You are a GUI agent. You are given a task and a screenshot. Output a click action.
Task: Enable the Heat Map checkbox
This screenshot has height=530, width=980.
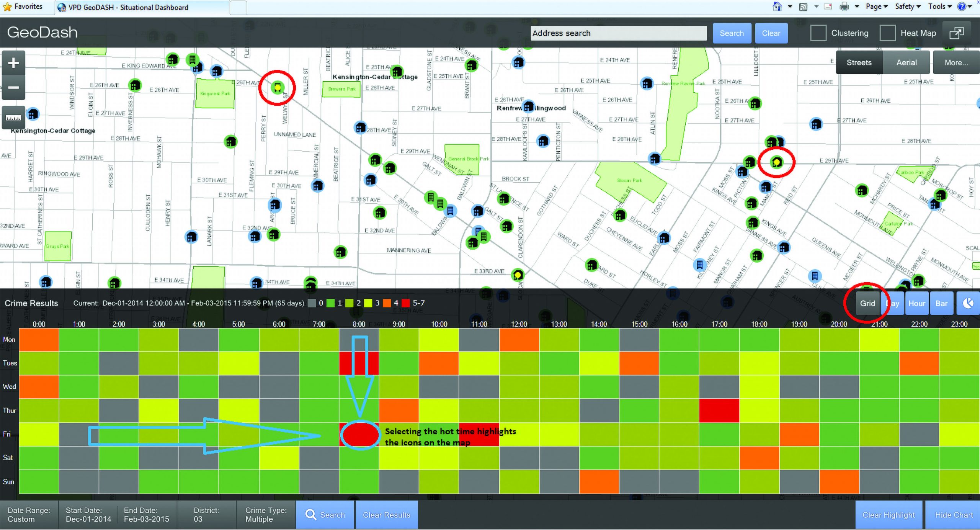(887, 33)
